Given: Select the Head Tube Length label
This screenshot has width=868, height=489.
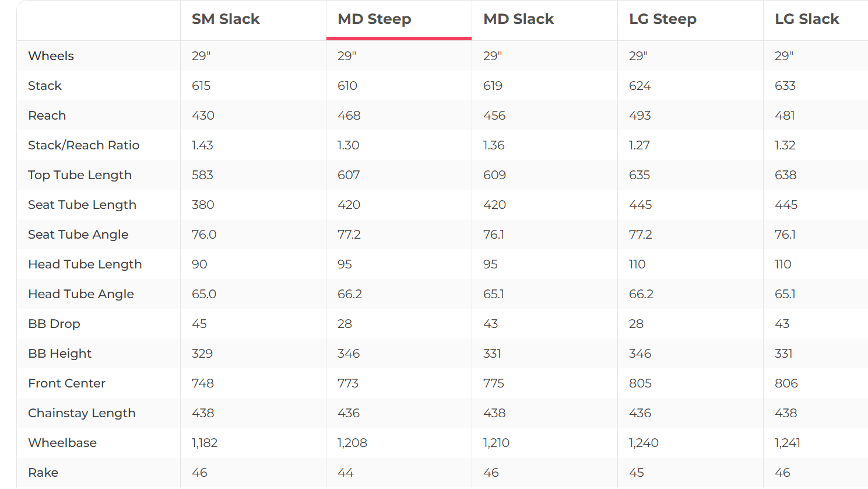Looking at the screenshot, I should [x=85, y=264].
